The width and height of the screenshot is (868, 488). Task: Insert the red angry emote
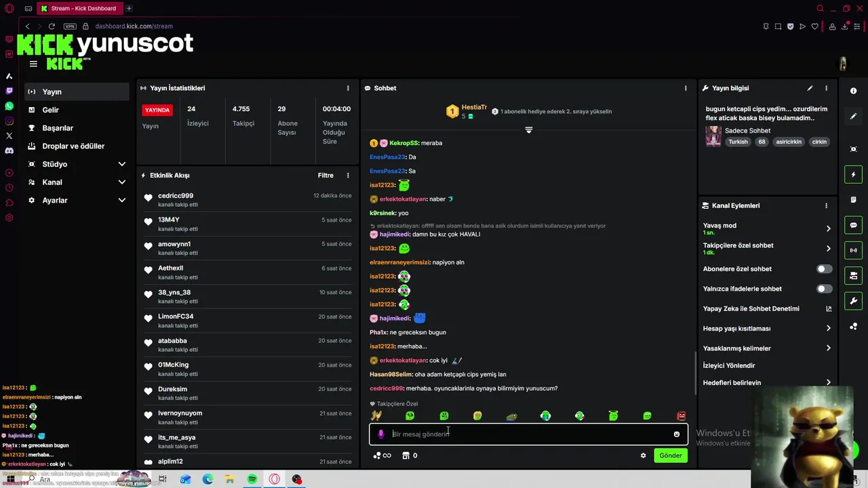coord(681,416)
